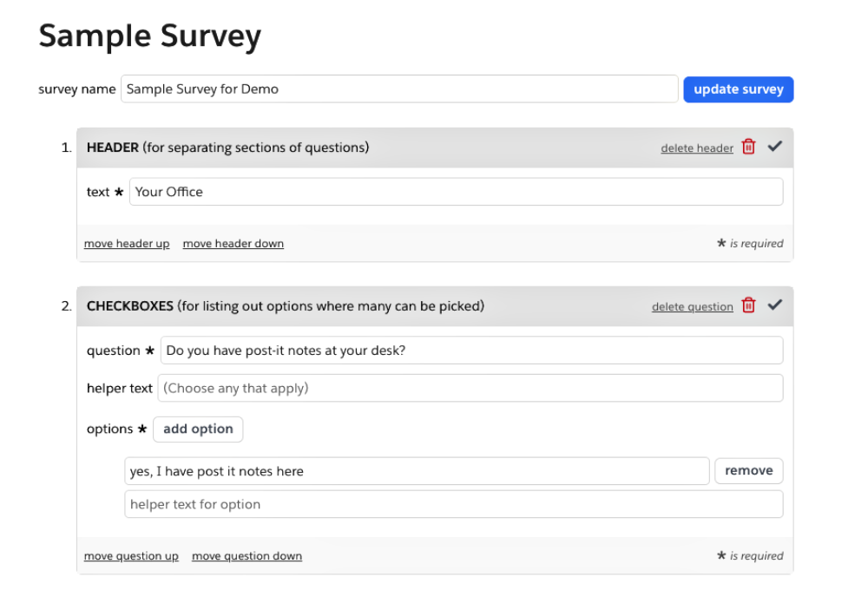Click the helper text for option field
The width and height of the screenshot is (868, 590).
[x=453, y=503]
